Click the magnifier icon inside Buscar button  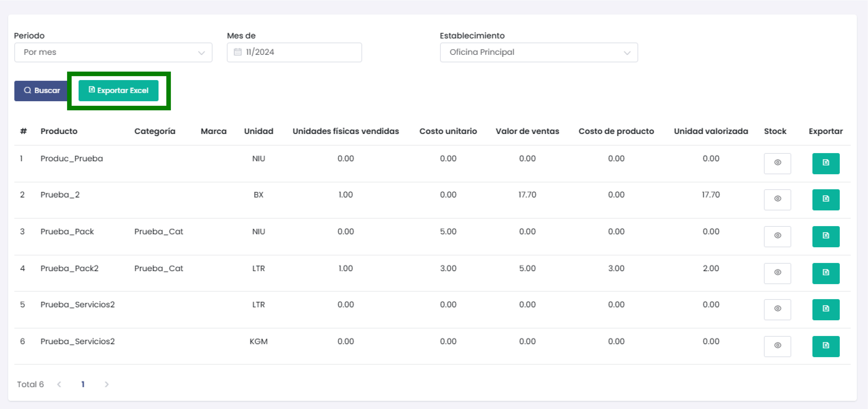(28, 90)
